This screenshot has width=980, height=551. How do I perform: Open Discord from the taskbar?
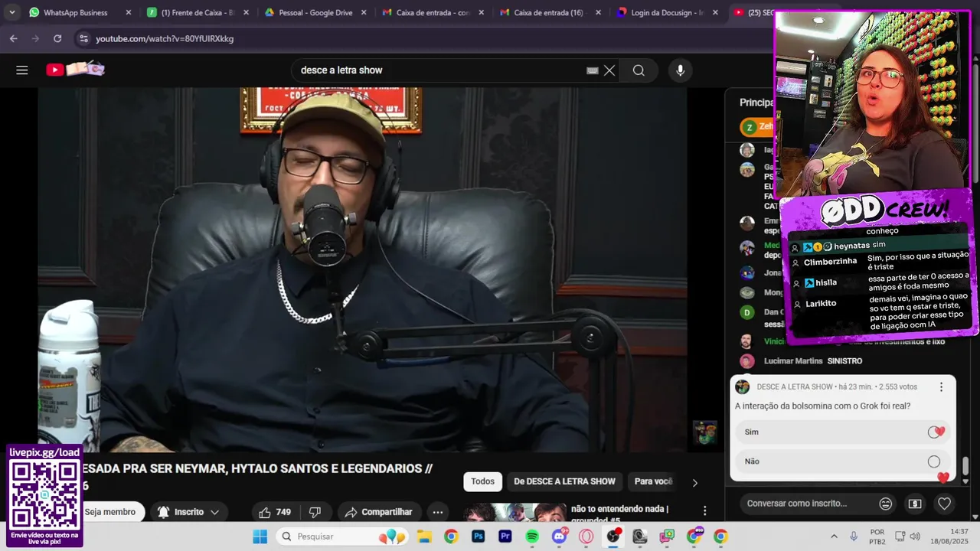tap(560, 536)
